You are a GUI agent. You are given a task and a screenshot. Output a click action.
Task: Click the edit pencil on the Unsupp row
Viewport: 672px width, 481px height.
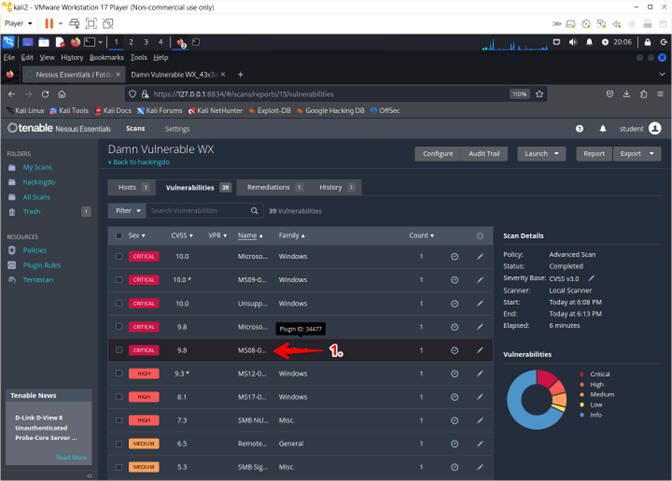click(x=480, y=304)
